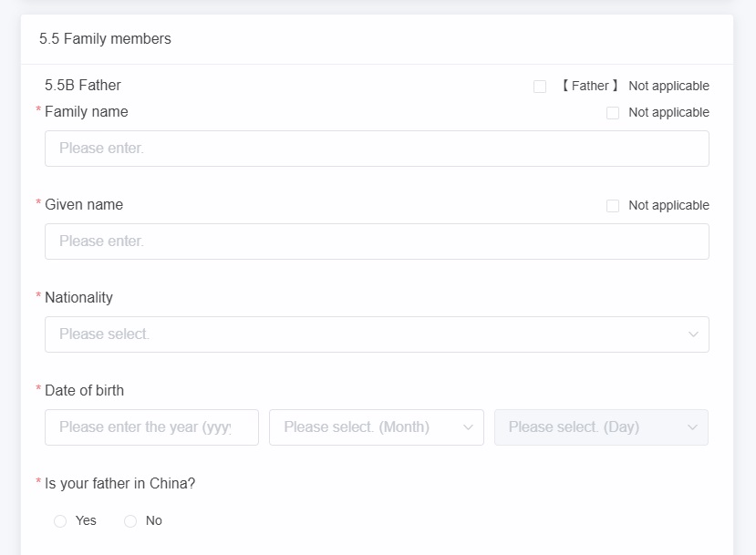Open the birth Month dropdown

[376, 427]
